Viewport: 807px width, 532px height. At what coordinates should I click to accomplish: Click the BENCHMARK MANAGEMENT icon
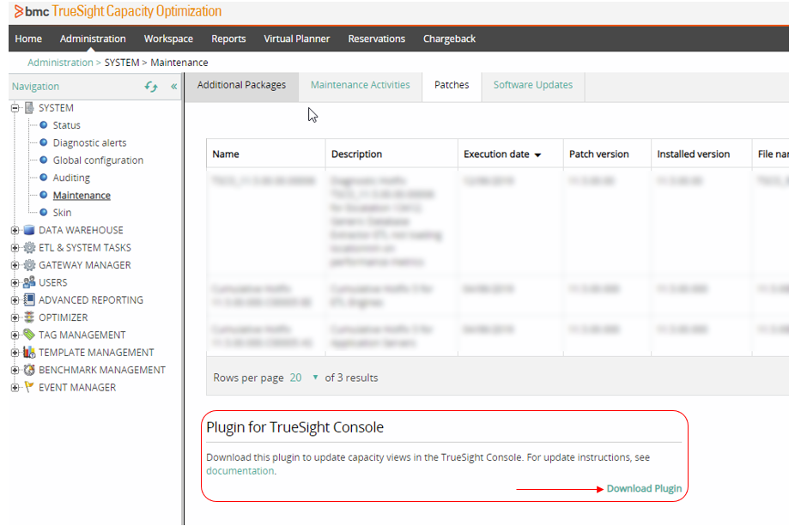click(x=29, y=370)
